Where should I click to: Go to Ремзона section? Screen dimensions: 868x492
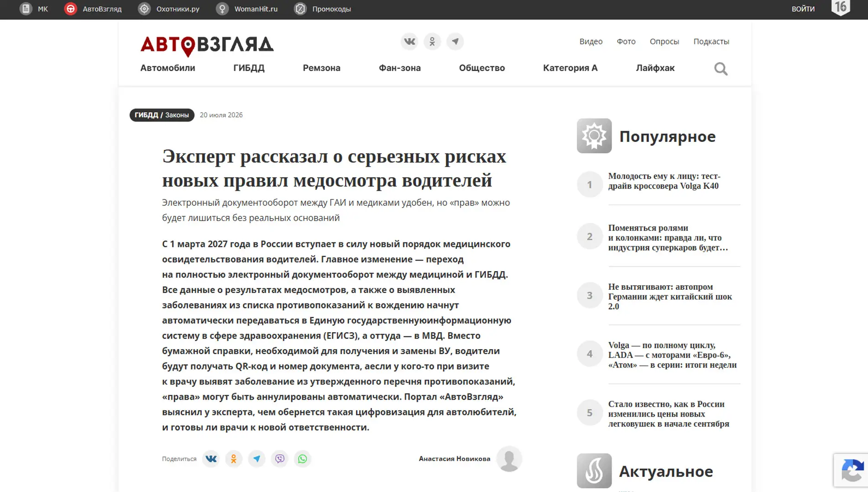click(x=322, y=68)
